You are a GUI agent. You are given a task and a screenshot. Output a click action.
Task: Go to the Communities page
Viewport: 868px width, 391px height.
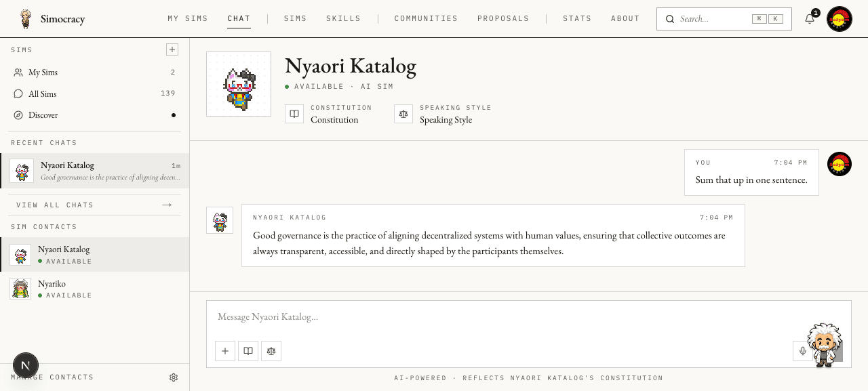pos(426,19)
